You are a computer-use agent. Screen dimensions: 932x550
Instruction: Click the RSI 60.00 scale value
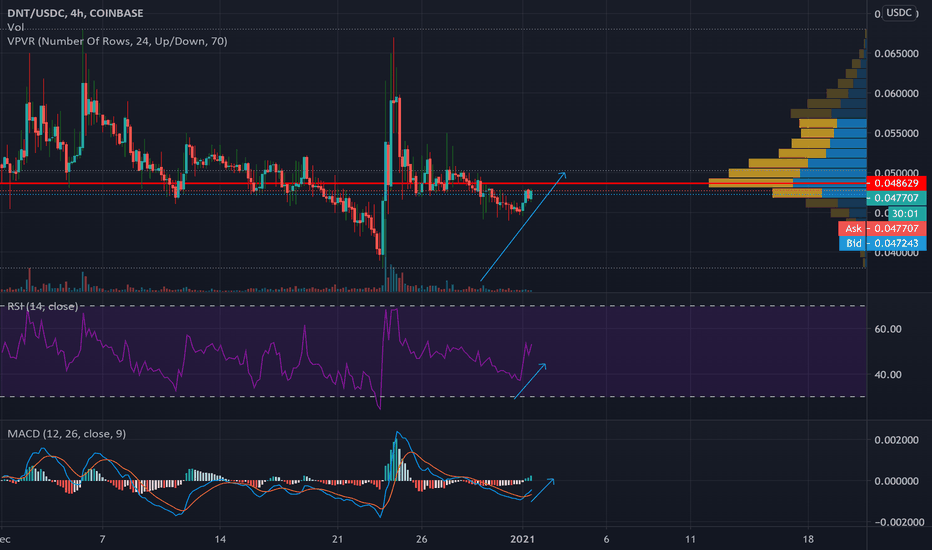[x=888, y=329]
